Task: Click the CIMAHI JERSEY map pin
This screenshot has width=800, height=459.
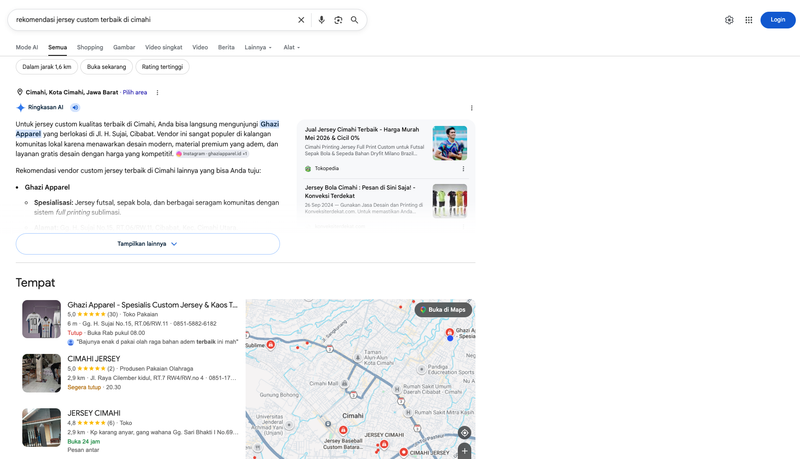Action: [x=404, y=452]
